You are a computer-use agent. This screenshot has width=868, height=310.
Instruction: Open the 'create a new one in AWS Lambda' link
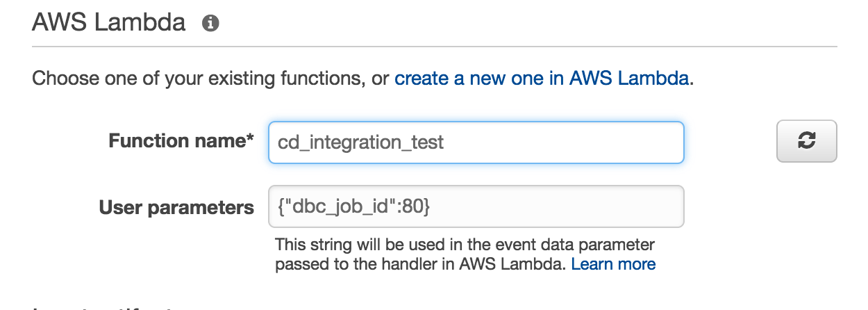coord(542,79)
